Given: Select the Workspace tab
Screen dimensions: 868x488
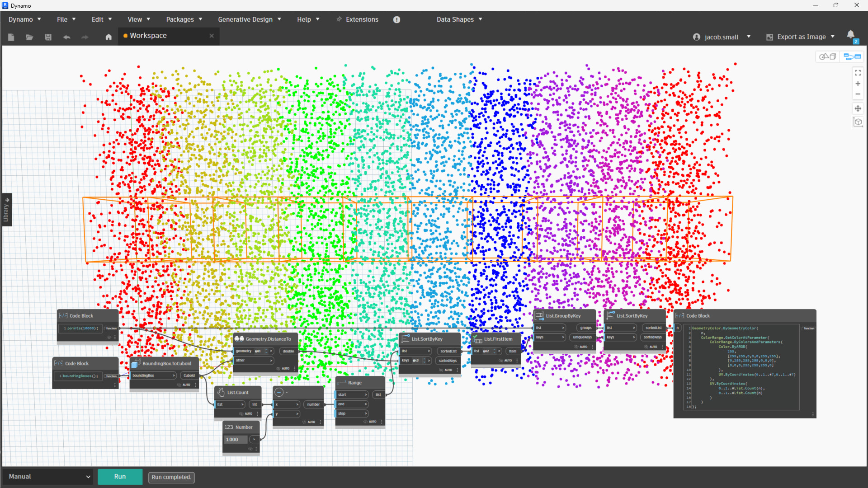Looking at the screenshot, I should 148,35.
